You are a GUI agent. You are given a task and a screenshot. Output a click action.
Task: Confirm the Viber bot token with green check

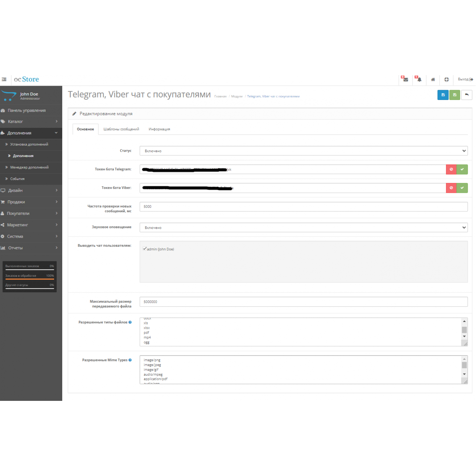tap(462, 188)
